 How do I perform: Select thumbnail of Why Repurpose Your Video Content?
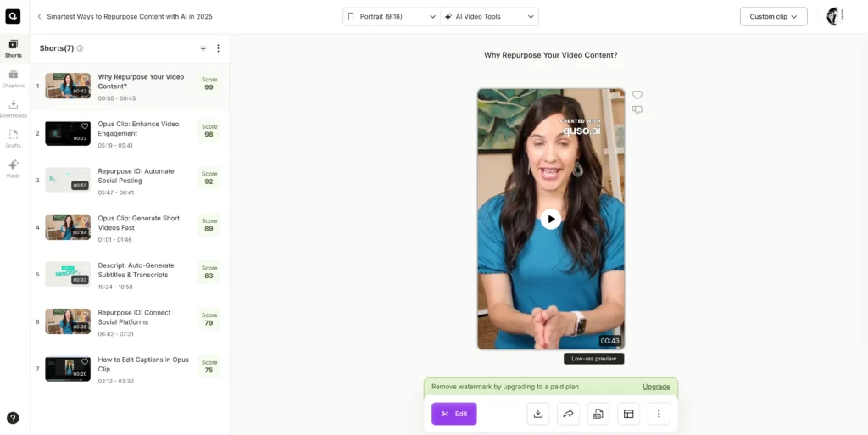[68, 86]
